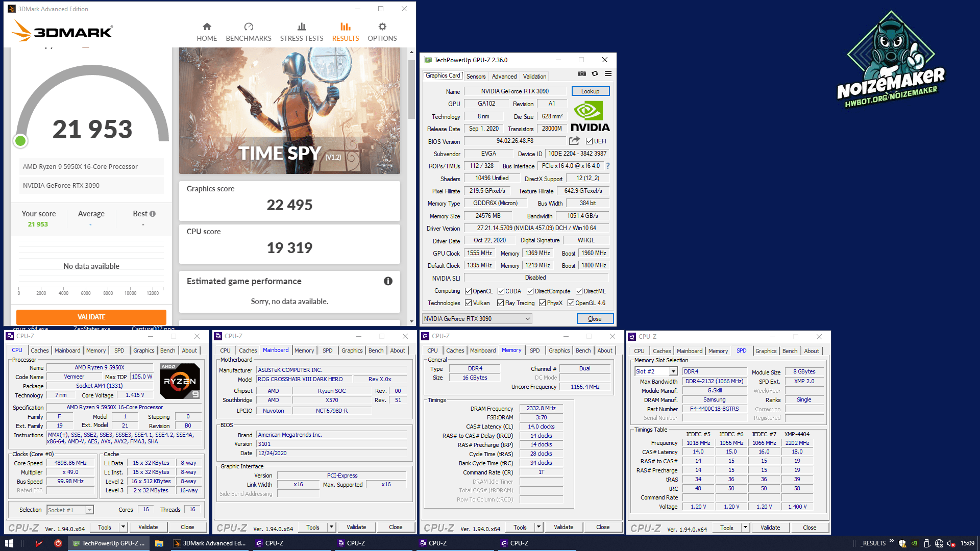Open GPU selection dropdown in GPU-Z
Screen dimensions: 980x551
pos(477,318)
